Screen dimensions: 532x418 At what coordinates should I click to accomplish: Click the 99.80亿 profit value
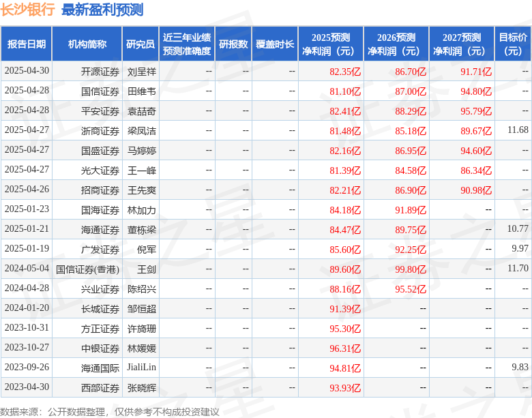tap(411, 269)
